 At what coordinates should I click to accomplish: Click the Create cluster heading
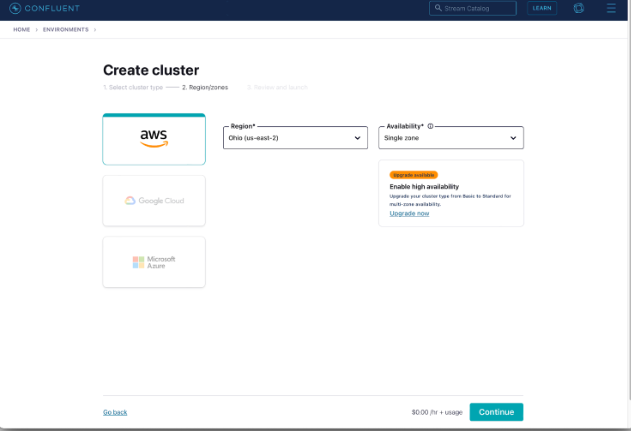151,70
